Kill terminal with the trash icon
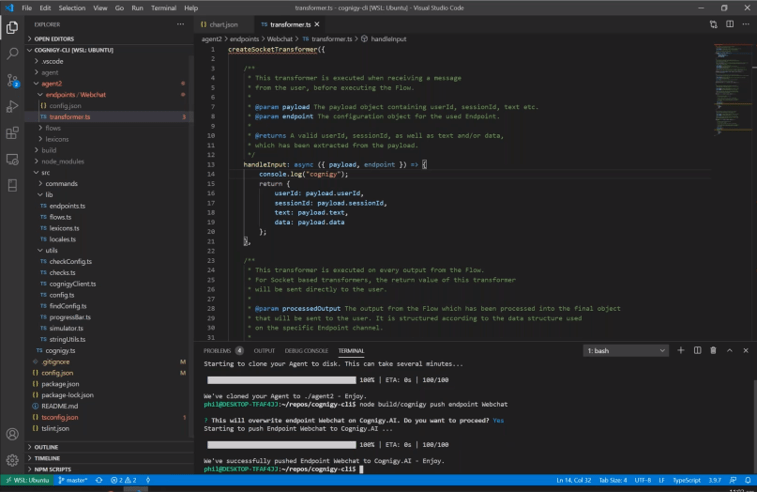 [x=713, y=351]
